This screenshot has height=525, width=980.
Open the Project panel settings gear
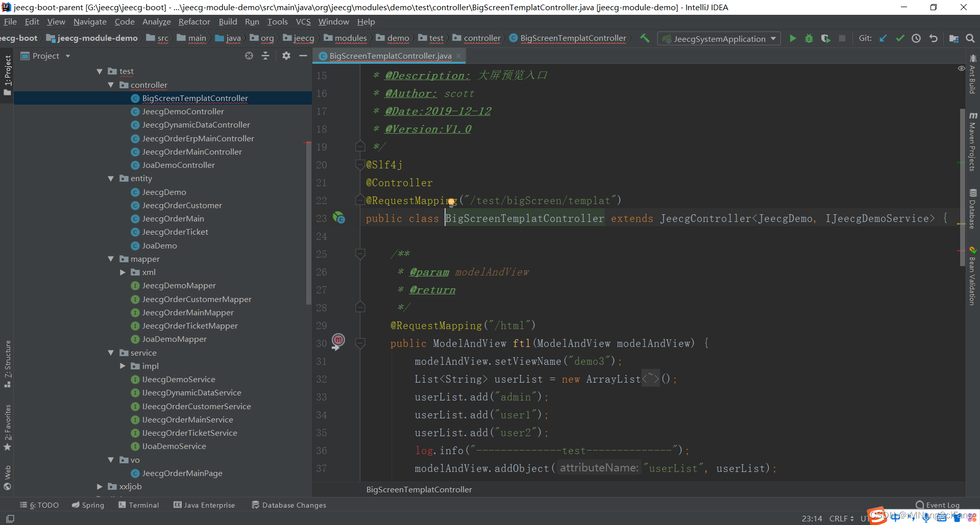286,56
